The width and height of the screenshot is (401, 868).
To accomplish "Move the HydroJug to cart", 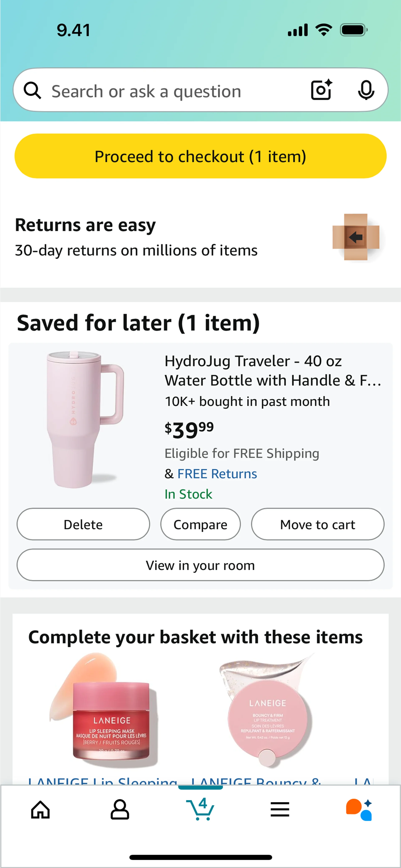I will click(318, 524).
